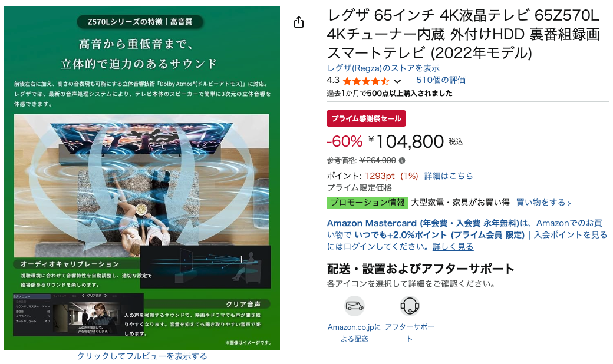Viewport: 613px width, 364px height.
Task: Select the Amazon.co.jpによる配送 text link
Action: 354,333
